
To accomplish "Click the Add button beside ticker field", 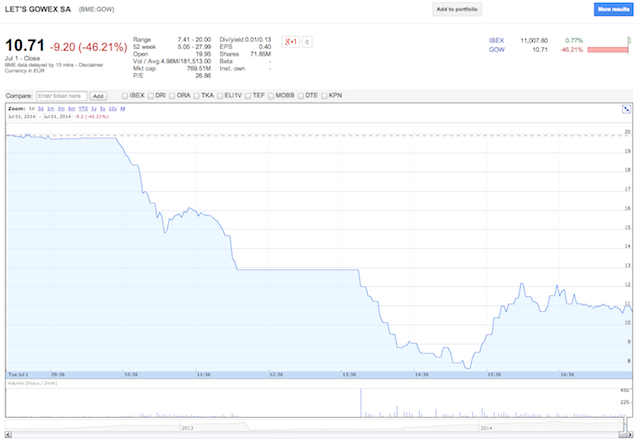I will [98, 96].
